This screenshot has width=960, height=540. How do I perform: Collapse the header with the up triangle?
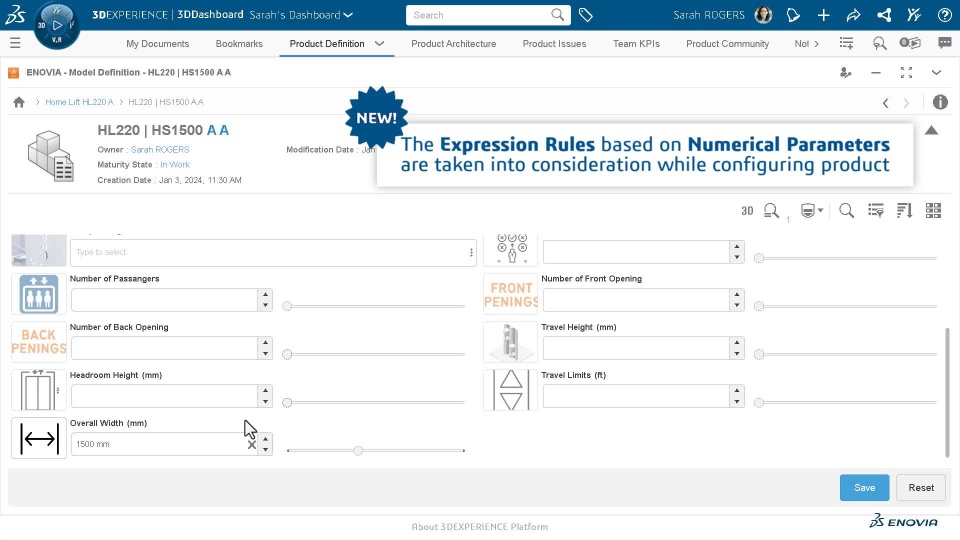[931, 130]
